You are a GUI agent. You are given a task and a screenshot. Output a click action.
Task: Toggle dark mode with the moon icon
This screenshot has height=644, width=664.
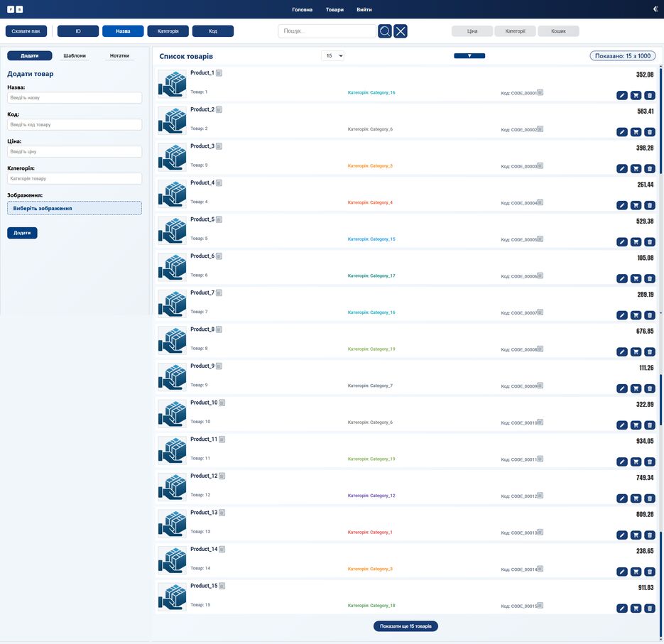coord(654,9)
